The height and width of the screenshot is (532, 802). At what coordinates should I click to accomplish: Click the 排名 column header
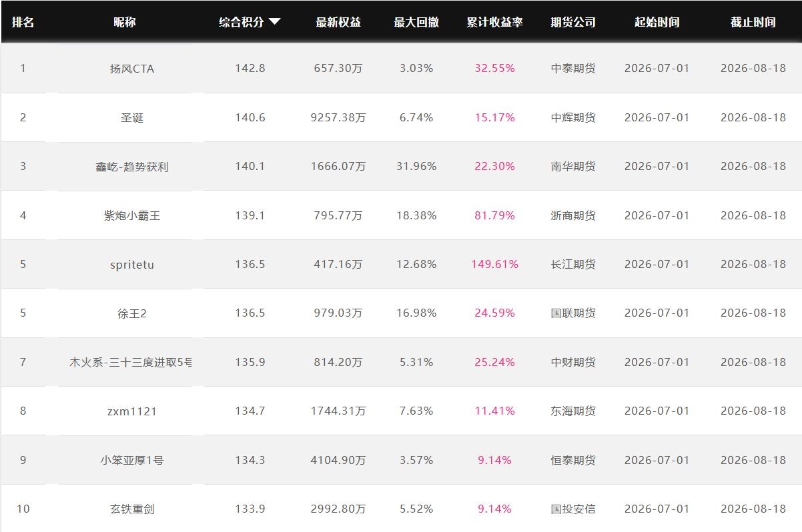[23, 22]
